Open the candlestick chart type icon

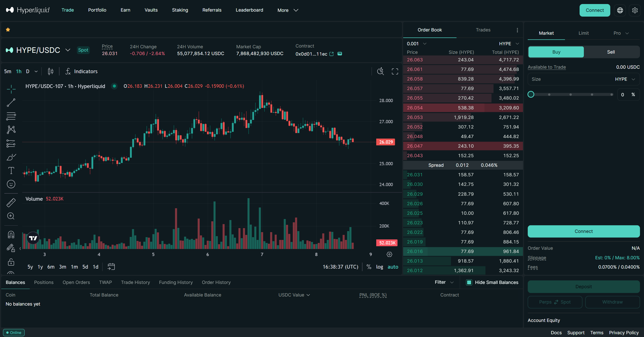tap(51, 71)
